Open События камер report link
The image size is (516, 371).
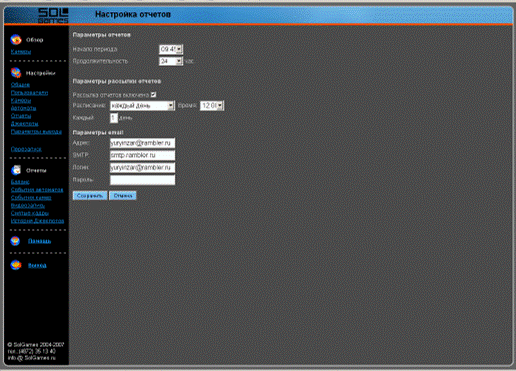tap(31, 198)
